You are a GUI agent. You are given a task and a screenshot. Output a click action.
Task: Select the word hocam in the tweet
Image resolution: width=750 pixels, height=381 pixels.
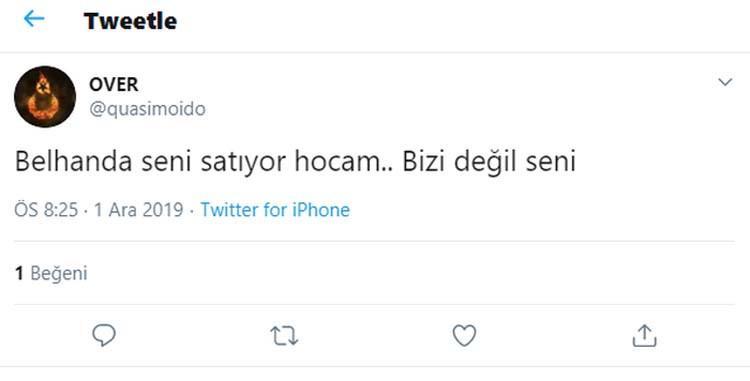click(336, 162)
